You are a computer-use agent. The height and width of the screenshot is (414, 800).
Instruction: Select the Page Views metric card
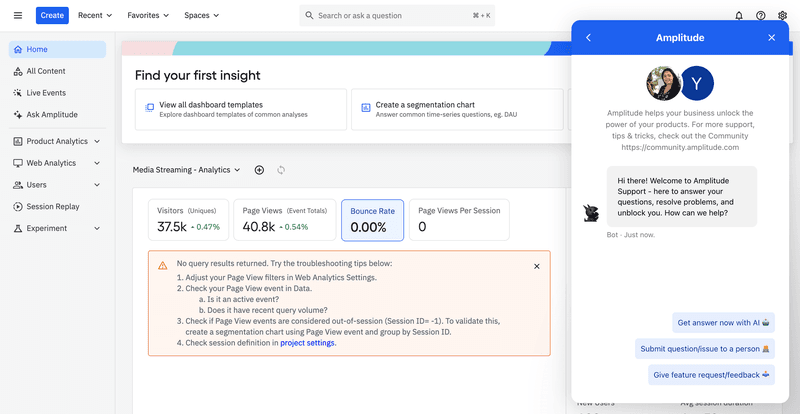(x=285, y=220)
